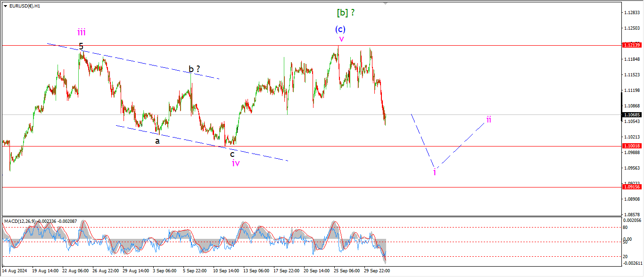Click the 1.12833 price on the scale
This screenshot has height=277, width=644.
click(631, 13)
